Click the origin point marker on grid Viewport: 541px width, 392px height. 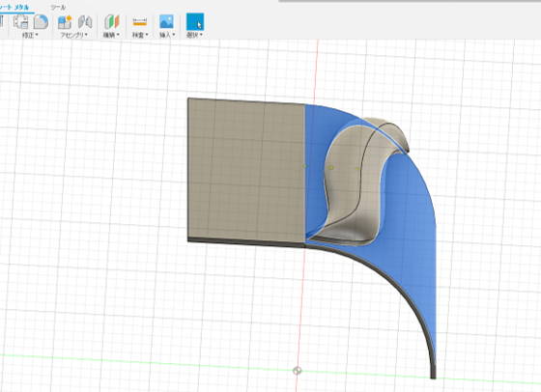click(298, 371)
